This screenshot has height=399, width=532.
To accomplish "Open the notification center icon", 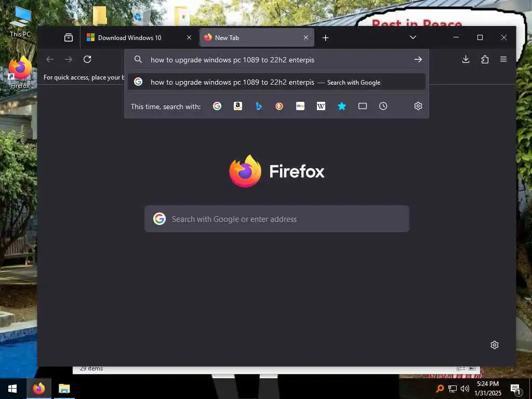I will tap(516, 390).
